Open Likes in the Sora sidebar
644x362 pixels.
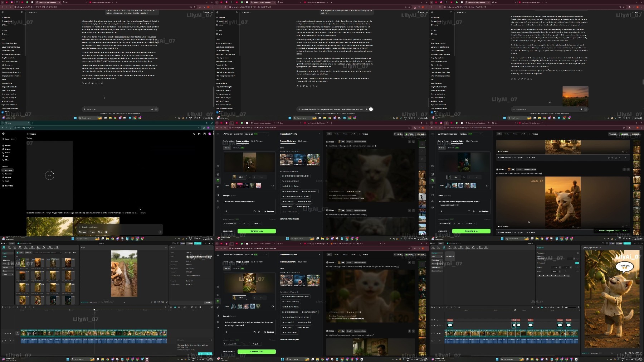coord(6,160)
